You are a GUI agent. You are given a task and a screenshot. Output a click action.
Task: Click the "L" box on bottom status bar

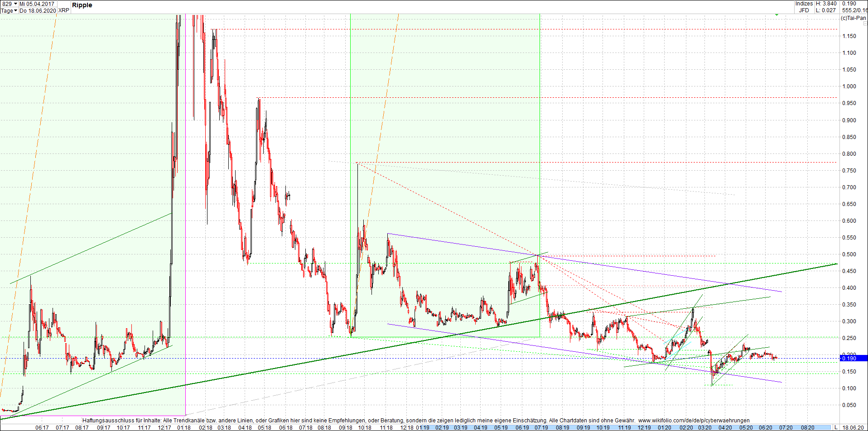(836, 427)
